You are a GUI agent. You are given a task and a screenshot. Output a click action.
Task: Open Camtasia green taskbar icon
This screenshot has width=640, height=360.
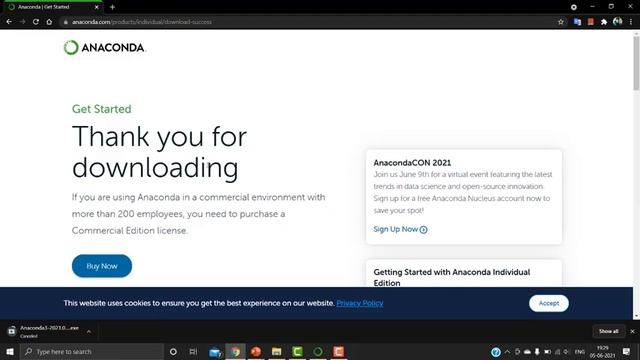[297, 351]
